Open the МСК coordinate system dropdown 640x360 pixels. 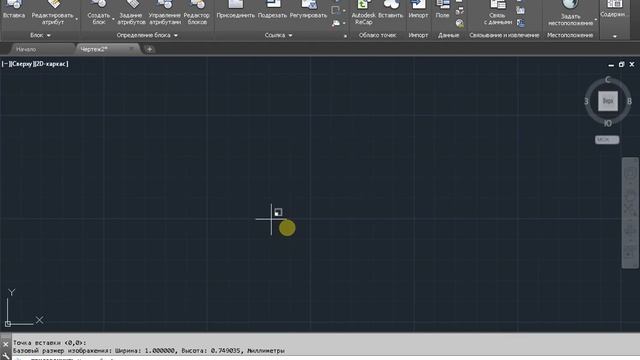point(607,140)
